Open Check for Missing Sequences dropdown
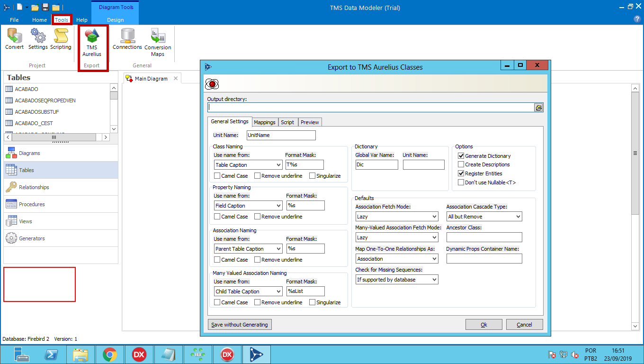Viewport: 644px width, 364px height. tap(397, 280)
